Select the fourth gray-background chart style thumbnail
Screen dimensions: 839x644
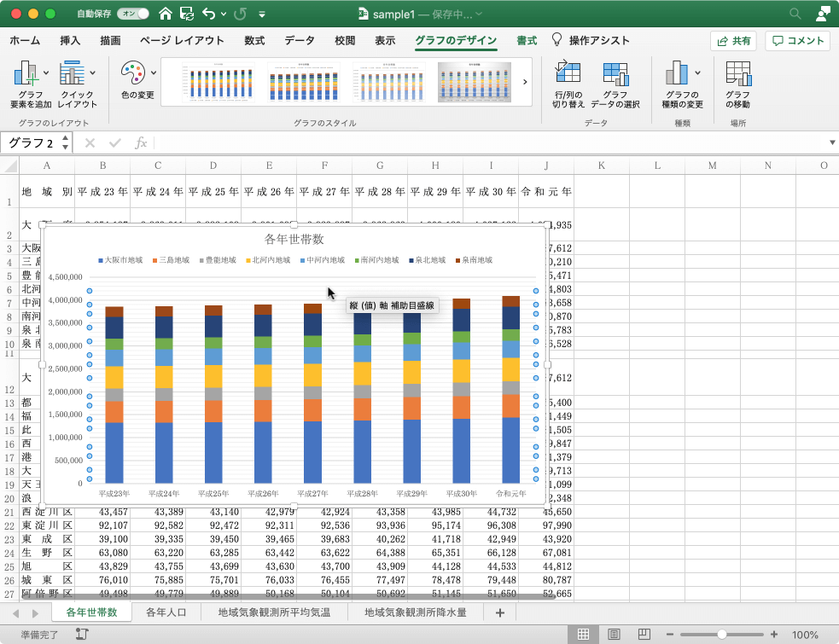[x=474, y=82]
